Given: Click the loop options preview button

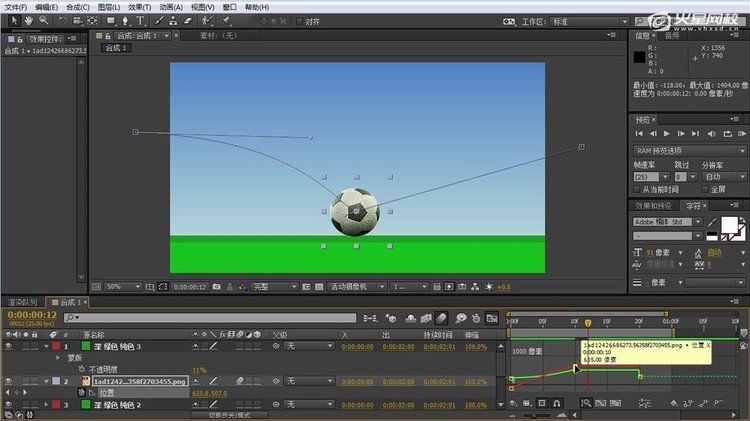Looking at the screenshot, I should pyautogui.click(x=728, y=133).
